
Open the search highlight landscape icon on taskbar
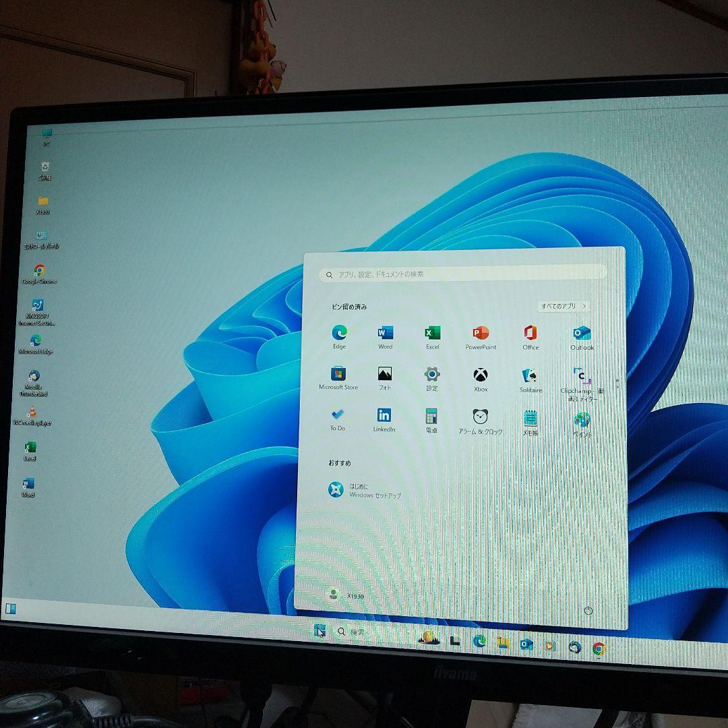click(429, 638)
